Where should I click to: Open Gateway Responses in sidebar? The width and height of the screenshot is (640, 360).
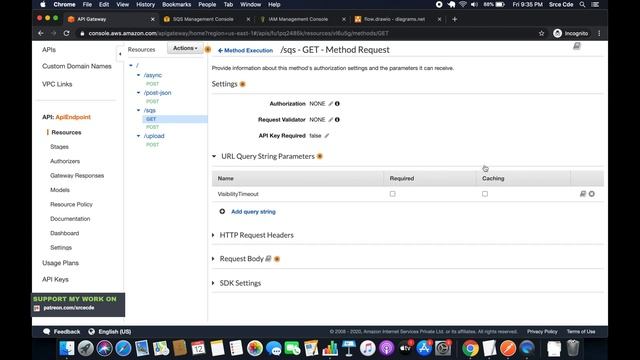[x=77, y=176]
